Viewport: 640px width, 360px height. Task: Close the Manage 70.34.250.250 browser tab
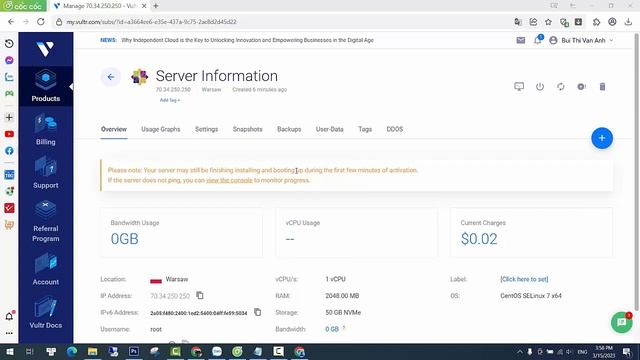(x=144, y=6)
